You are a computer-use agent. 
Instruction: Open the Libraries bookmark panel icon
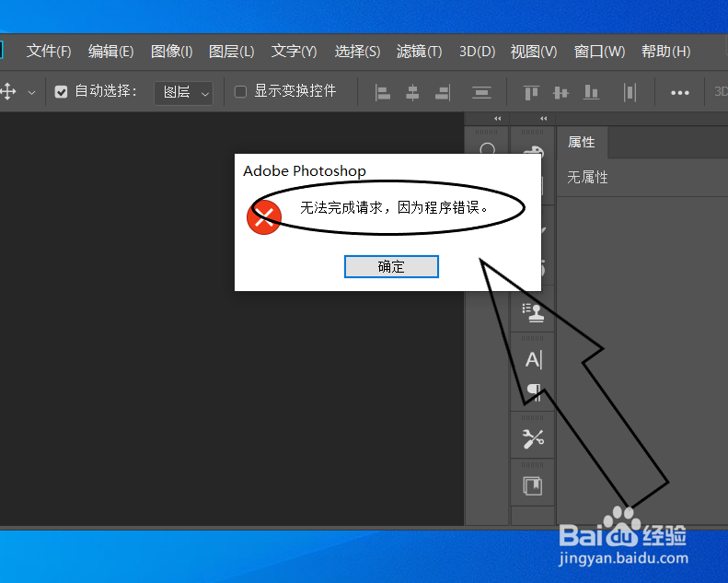click(533, 486)
